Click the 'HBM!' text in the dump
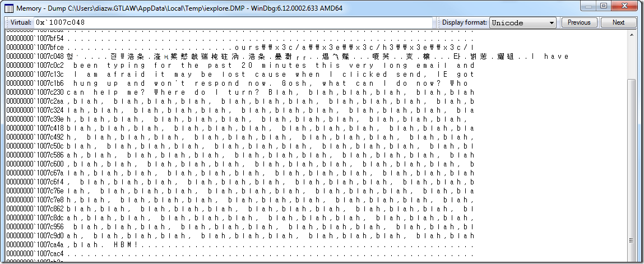The height and width of the screenshot is (264, 644). coord(126,245)
